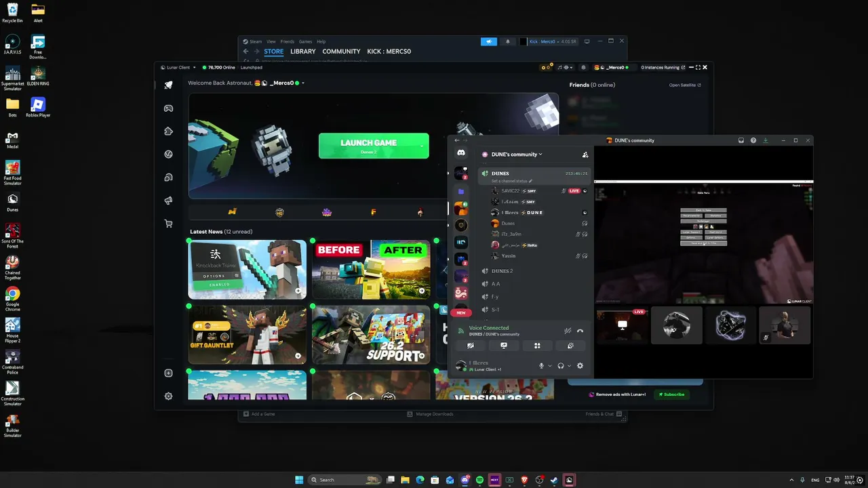Image resolution: width=868 pixels, height=488 pixels.
Task: Open the gamepad icon in Lunar sidebar
Action: coord(168,108)
